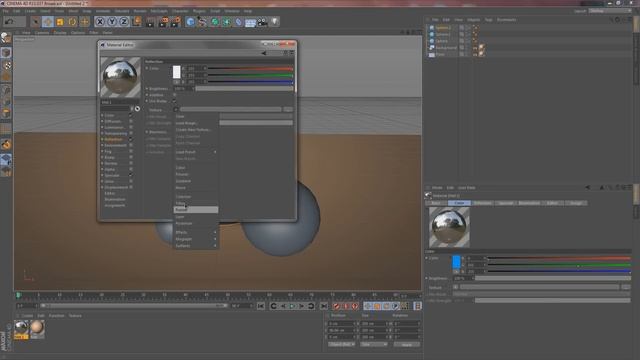Click the Texture mode checkered icon in the left palette

pos(6,65)
